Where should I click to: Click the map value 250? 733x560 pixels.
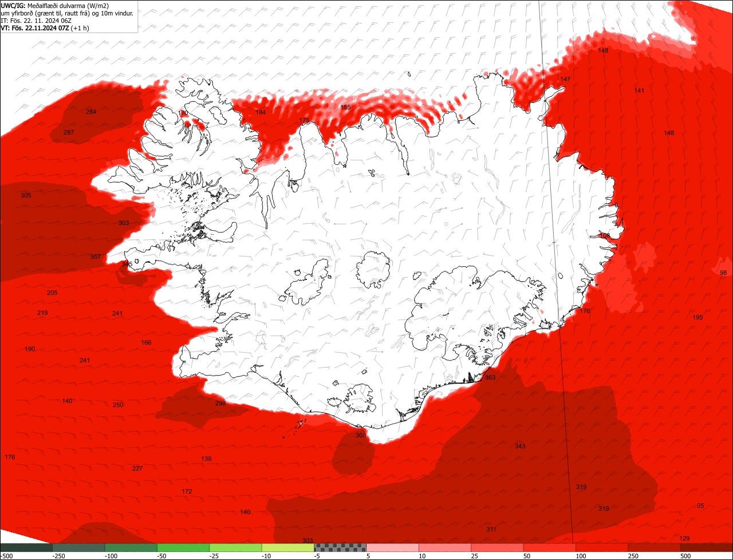(118, 405)
